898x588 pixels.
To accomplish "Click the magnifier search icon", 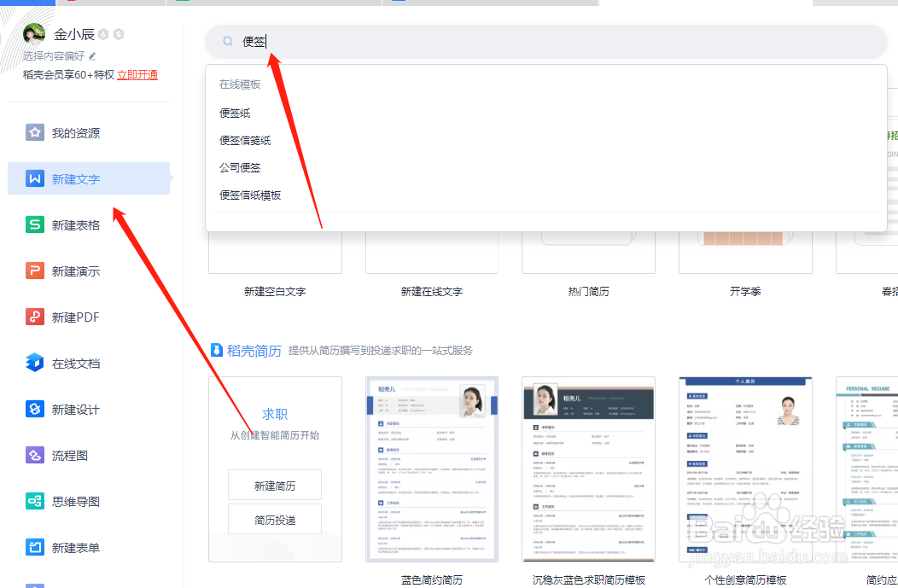I will [x=228, y=41].
